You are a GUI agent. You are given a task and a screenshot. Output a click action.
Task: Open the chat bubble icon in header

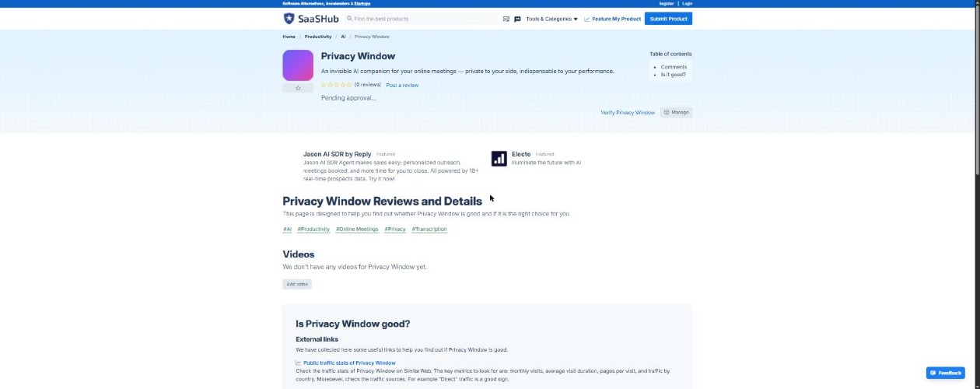pos(517,19)
